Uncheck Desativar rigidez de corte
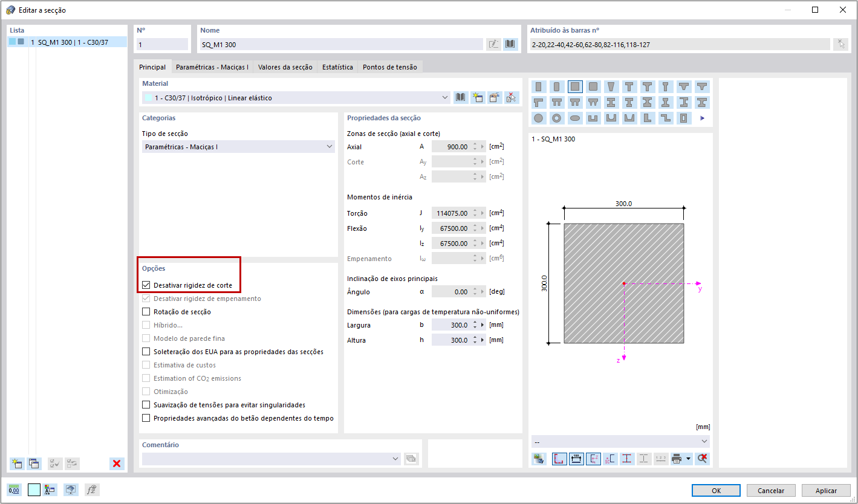Image resolution: width=858 pixels, height=504 pixels. (146, 285)
